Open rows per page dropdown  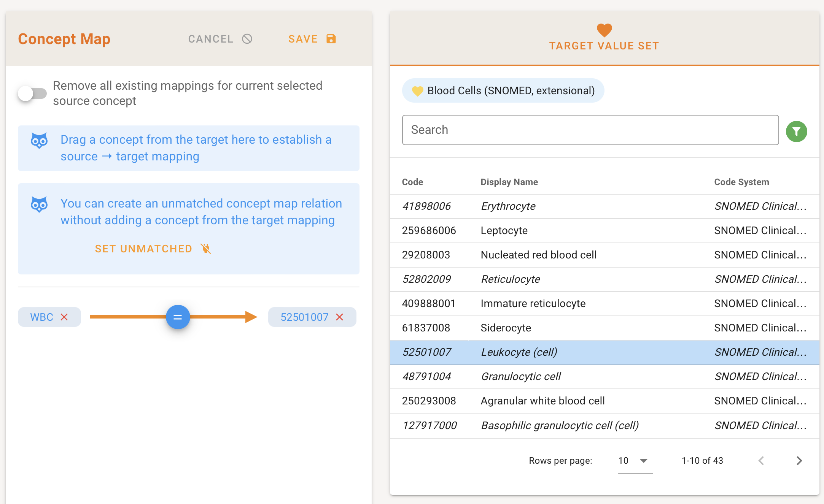635,461
